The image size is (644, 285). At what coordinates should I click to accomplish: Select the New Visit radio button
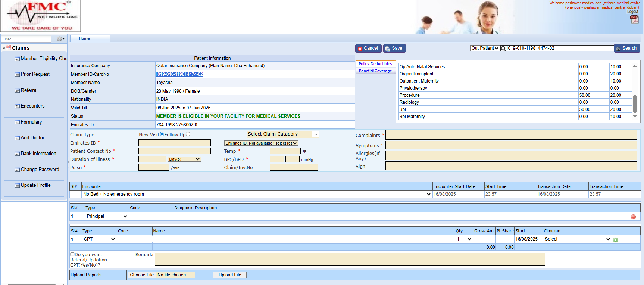pyautogui.click(x=162, y=134)
